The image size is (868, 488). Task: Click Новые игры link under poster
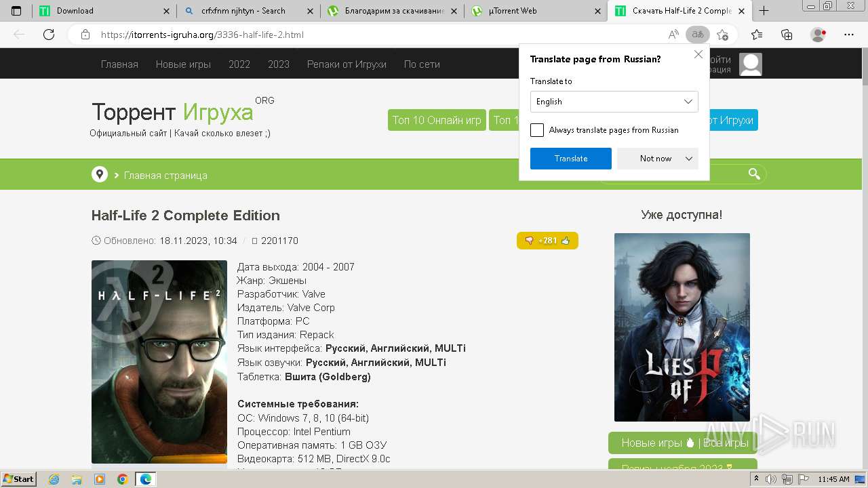point(652,443)
